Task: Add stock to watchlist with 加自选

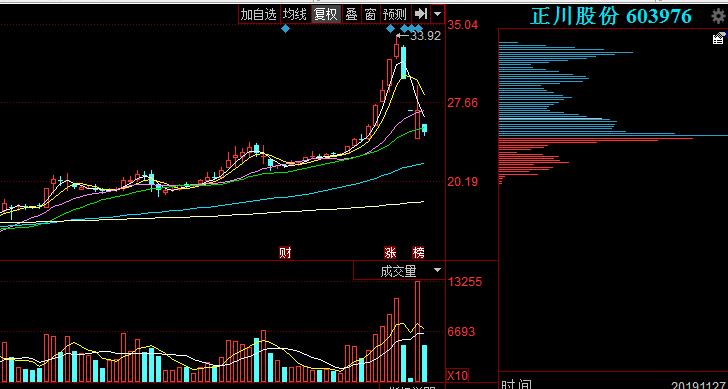Action: tap(259, 14)
